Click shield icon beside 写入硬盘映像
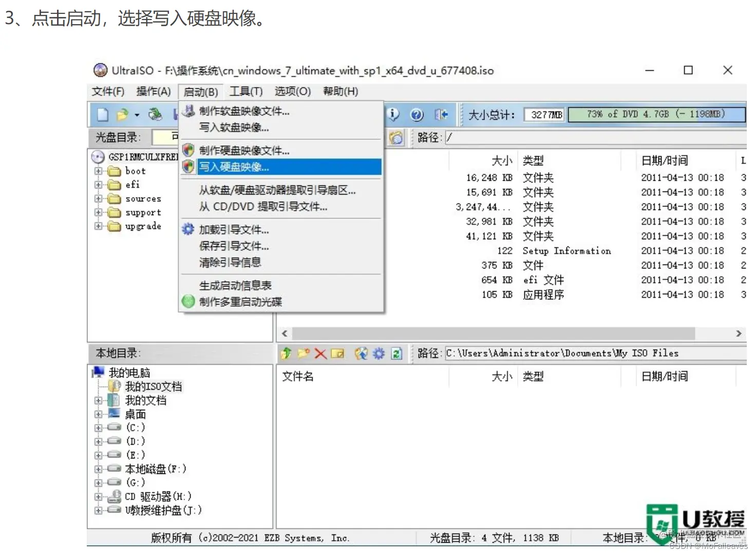The image size is (756, 554). point(188,166)
